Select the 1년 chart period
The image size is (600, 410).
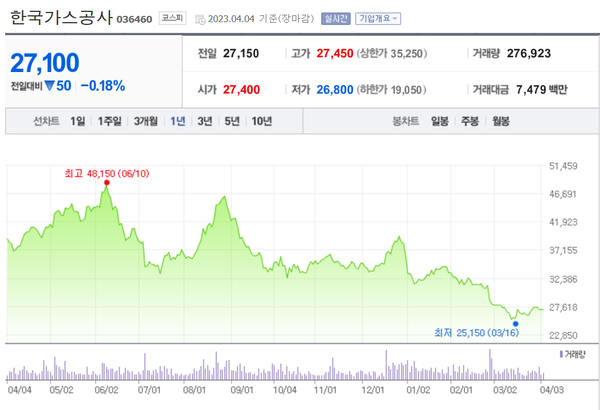pyautogui.click(x=178, y=122)
